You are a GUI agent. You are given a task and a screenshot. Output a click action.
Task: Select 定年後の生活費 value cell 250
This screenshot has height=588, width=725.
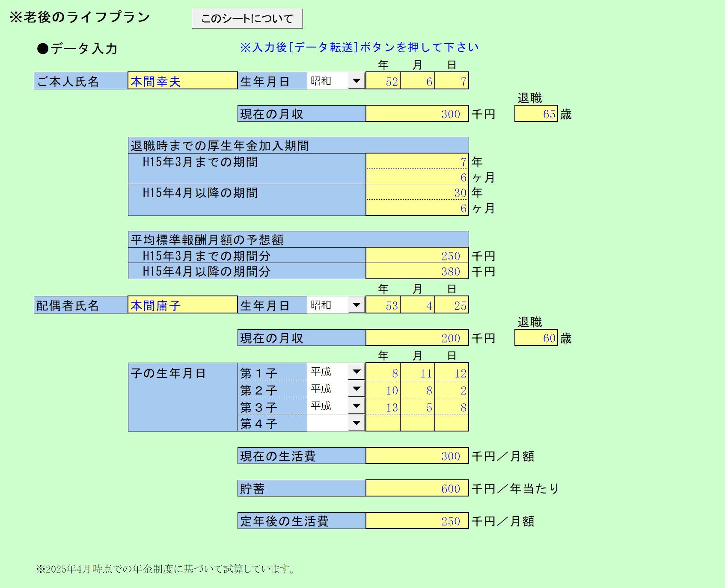point(417,521)
